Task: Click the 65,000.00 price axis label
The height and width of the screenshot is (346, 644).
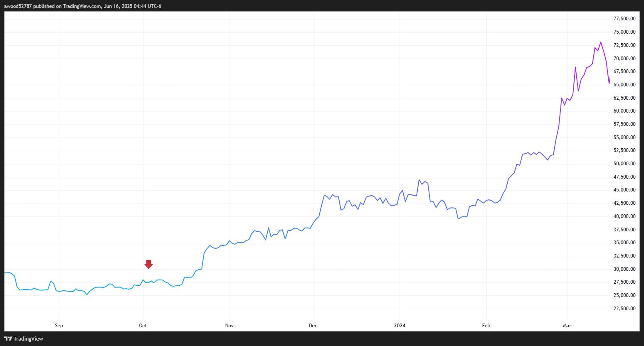Action: (624, 85)
